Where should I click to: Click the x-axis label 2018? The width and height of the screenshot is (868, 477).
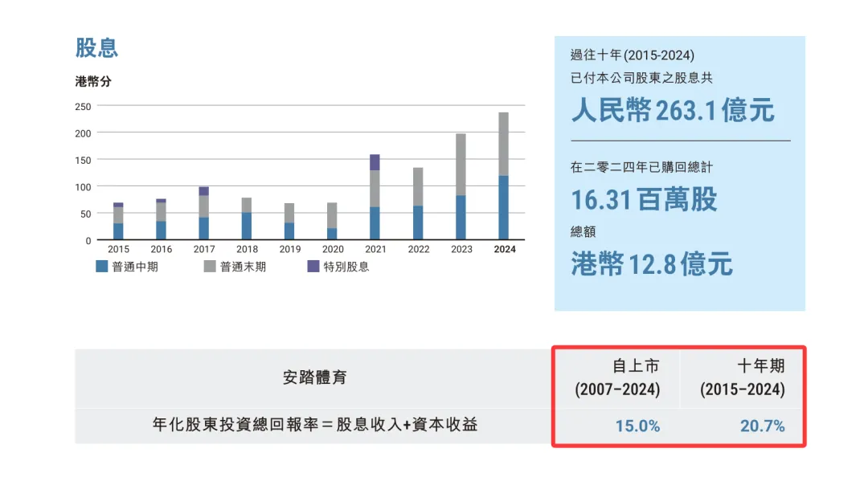coord(247,250)
